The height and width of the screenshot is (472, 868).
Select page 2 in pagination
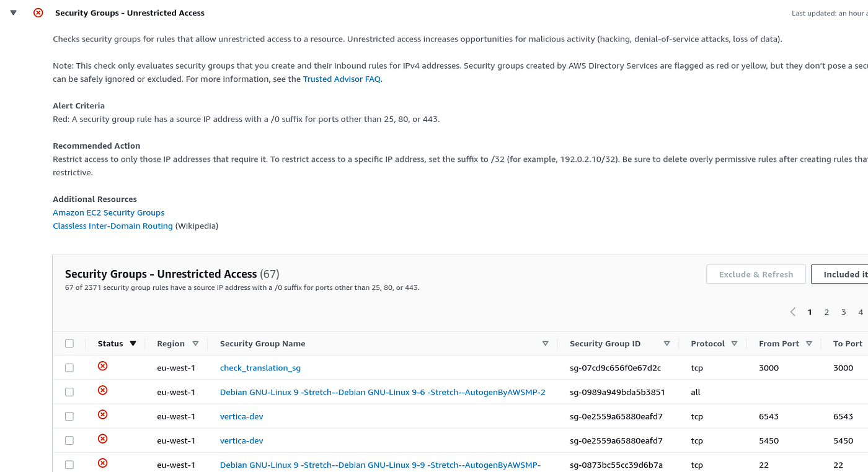tap(826, 312)
